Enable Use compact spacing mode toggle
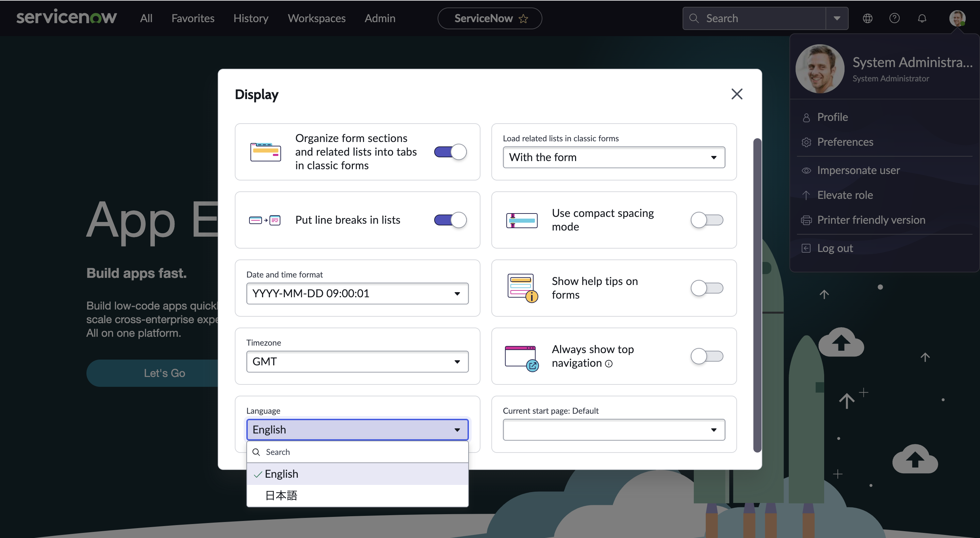 tap(706, 220)
